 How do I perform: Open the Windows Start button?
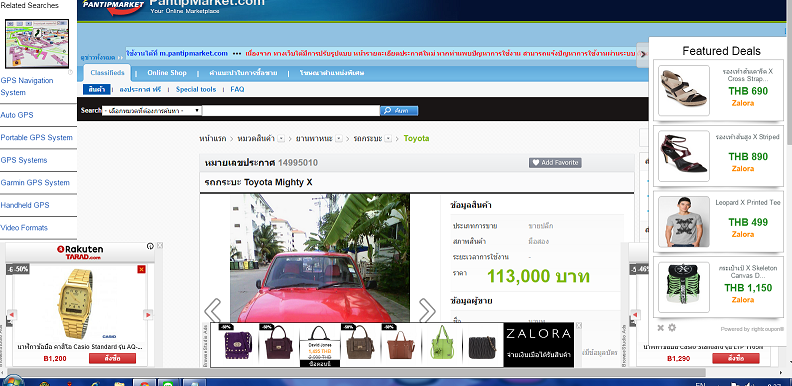coord(13,381)
